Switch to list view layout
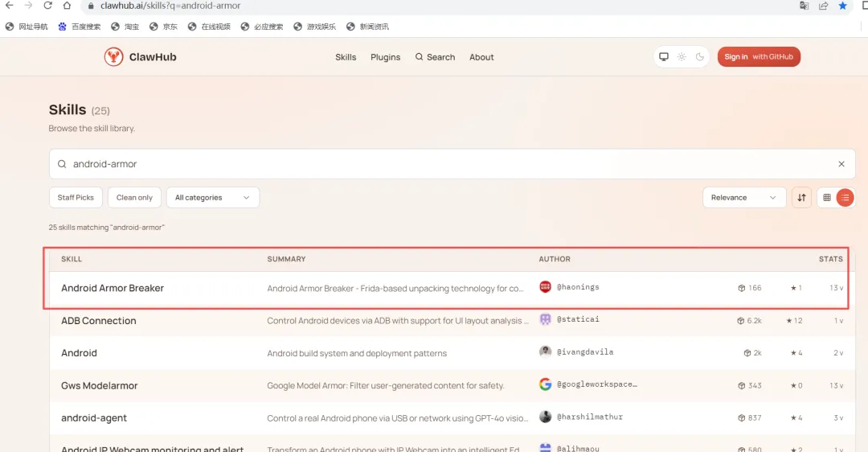868x452 pixels. [845, 198]
